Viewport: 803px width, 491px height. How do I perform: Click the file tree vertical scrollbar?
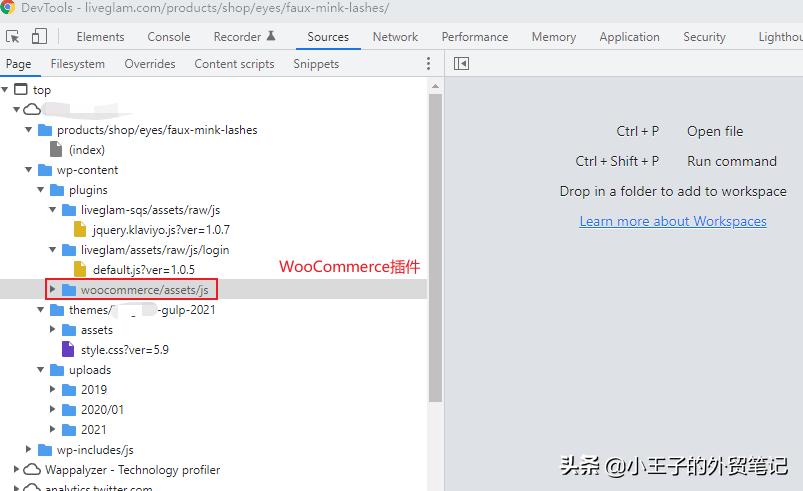tap(435, 250)
